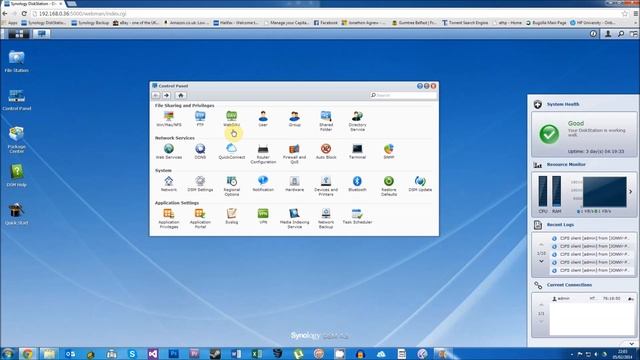Open the Directory Service icon
Image resolution: width=640 pixels, height=360 pixels.
[357, 121]
